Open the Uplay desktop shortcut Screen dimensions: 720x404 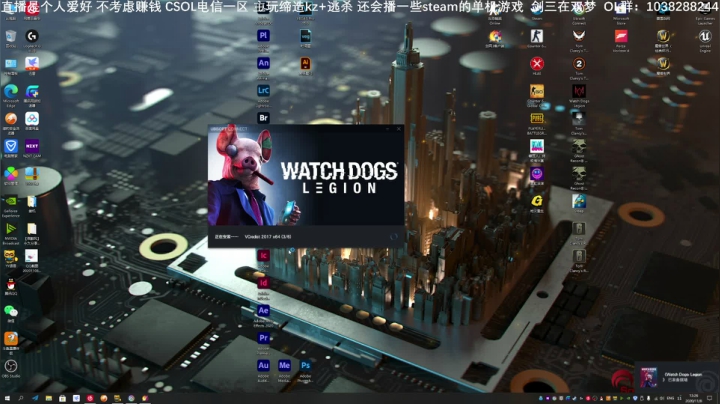pos(579,202)
